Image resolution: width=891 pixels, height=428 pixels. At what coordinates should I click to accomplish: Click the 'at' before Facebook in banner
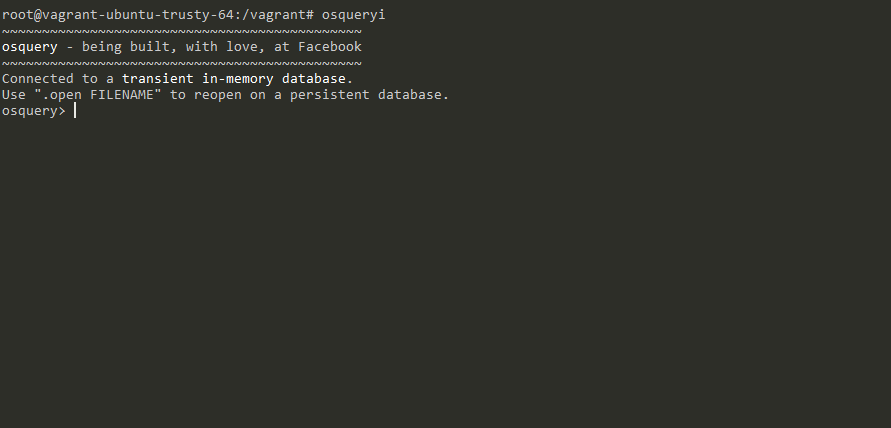[282, 47]
